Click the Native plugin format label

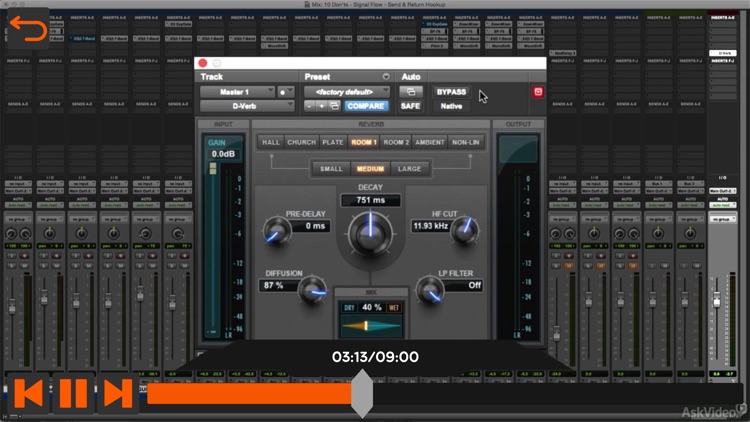tap(451, 106)
